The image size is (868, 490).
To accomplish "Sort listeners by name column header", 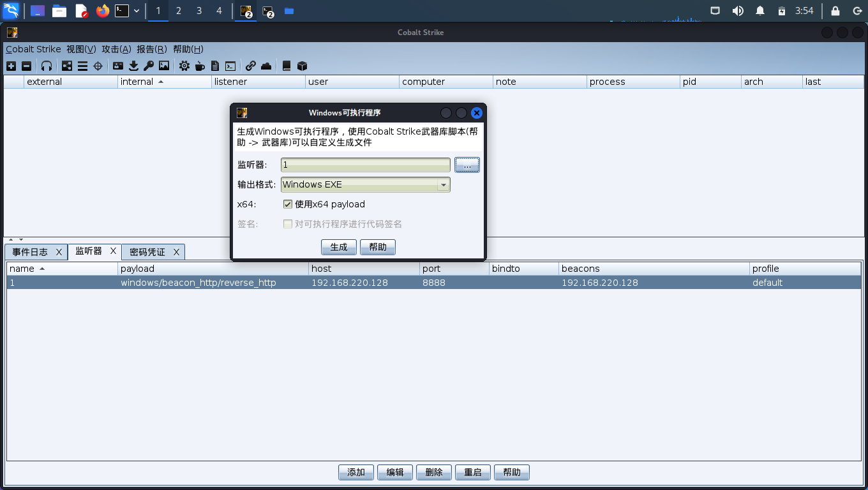I will tap(62, 269).
